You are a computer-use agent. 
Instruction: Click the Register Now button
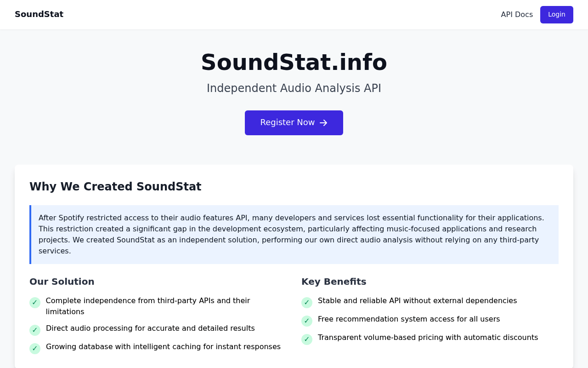coord(294,123)
